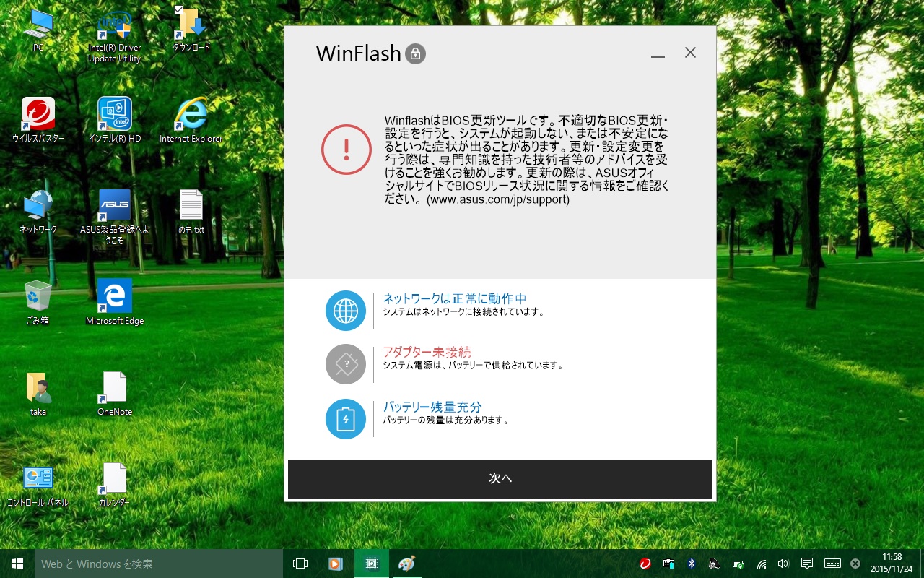Open the Paint taskbar icon

pos(408,564)
